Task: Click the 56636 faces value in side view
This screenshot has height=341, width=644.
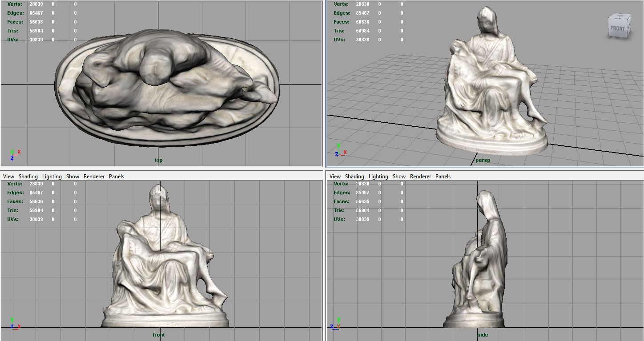Action: click(362, 201)
